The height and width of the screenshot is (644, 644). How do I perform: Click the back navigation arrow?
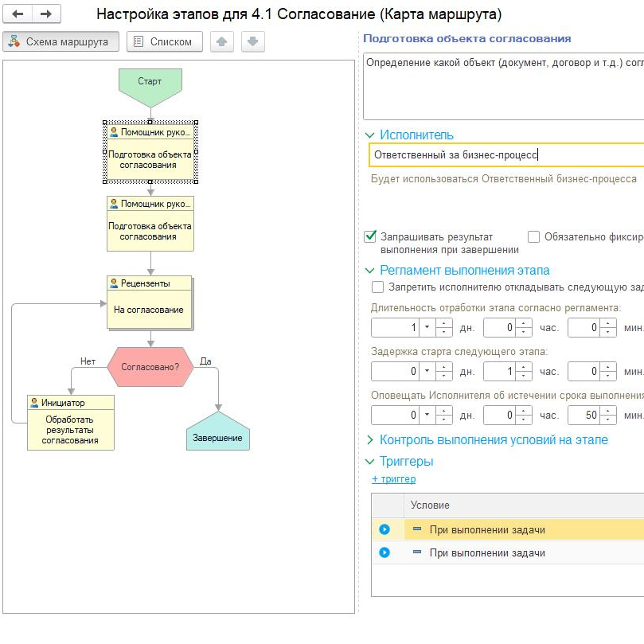click(18, 14)
